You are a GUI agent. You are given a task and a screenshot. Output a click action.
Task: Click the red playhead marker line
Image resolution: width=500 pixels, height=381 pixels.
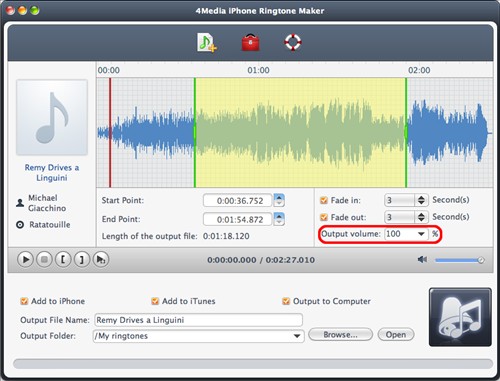tap(110, 133)
